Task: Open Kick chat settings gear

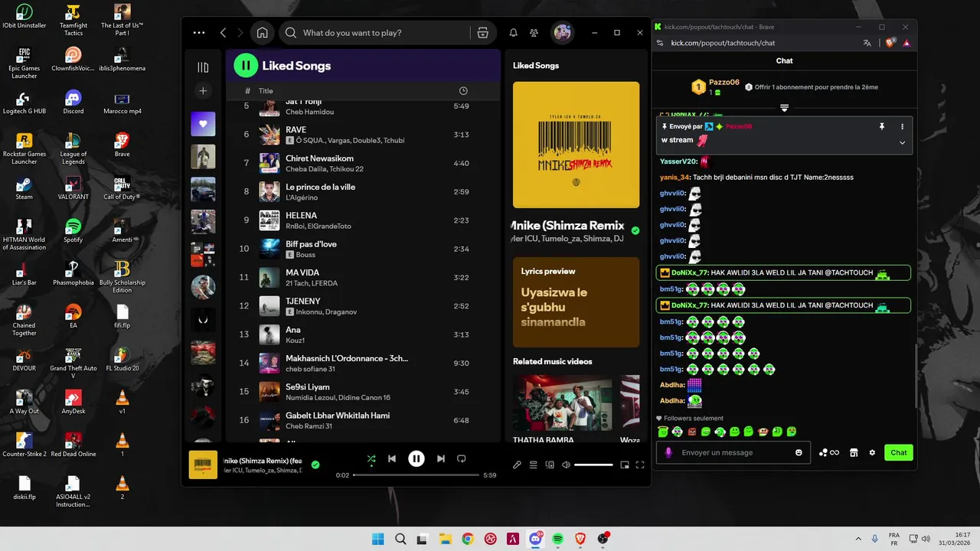Action: (x=872, y=452)
